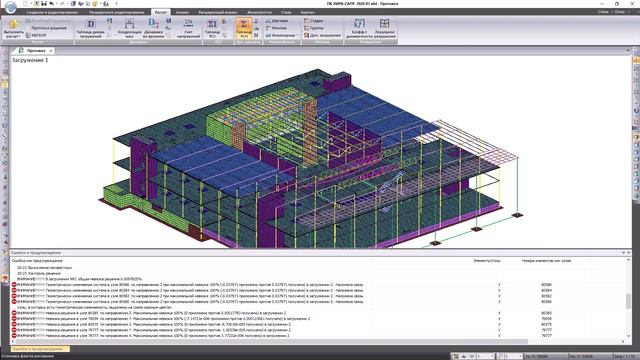Undo with quick access toolbar arrow
The image size is (640, 360).
point(51,4)
